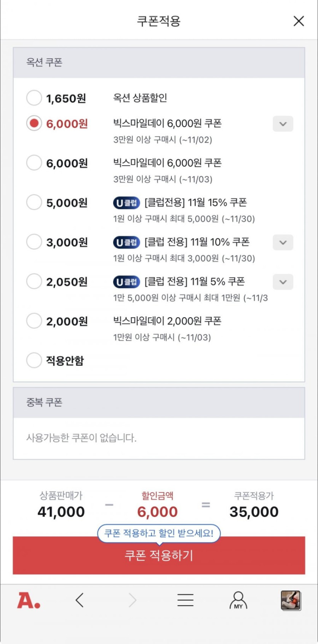Expand the selected 6,000원 coupon dropdown
Image resolution: width=318 pixels, height=644 pixels.
click(x=283, y=124)
